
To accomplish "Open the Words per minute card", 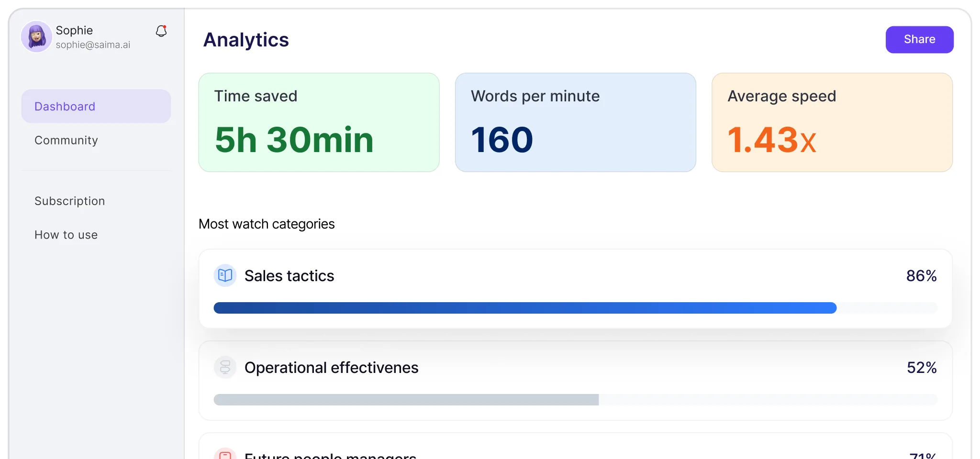I will pyautogui.click(x=576, y=122).
